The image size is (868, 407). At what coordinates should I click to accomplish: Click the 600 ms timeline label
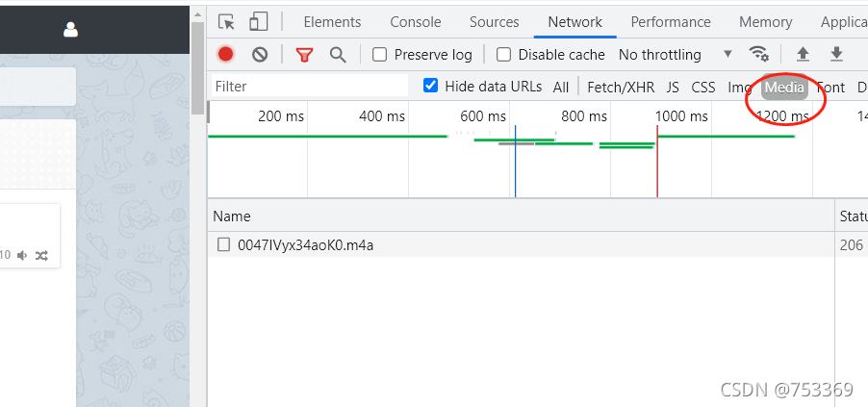coord(483,116)
